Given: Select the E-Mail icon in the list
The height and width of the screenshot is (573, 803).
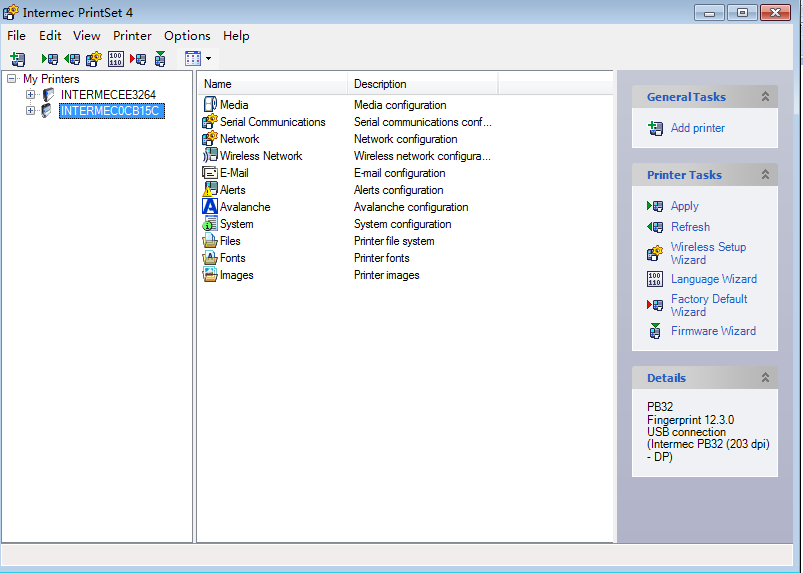Looking at the screenshot, I should 210,173.
